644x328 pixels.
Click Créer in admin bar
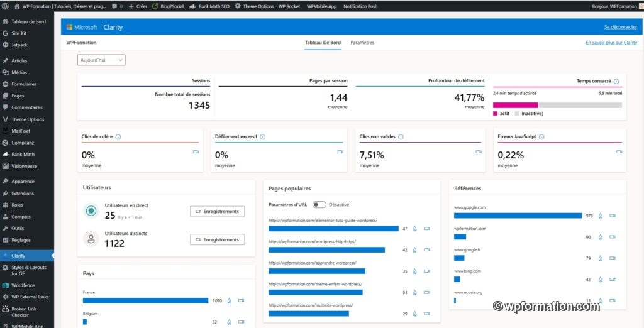pos(138,6)
